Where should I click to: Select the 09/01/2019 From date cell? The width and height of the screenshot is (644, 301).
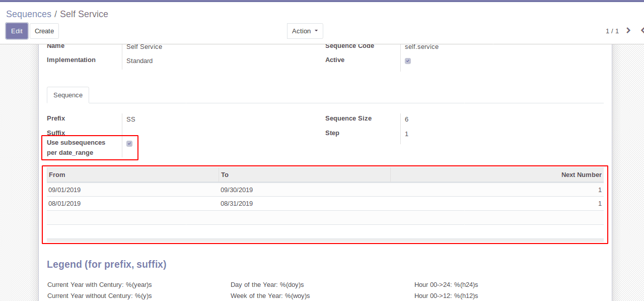coord(132,190)
